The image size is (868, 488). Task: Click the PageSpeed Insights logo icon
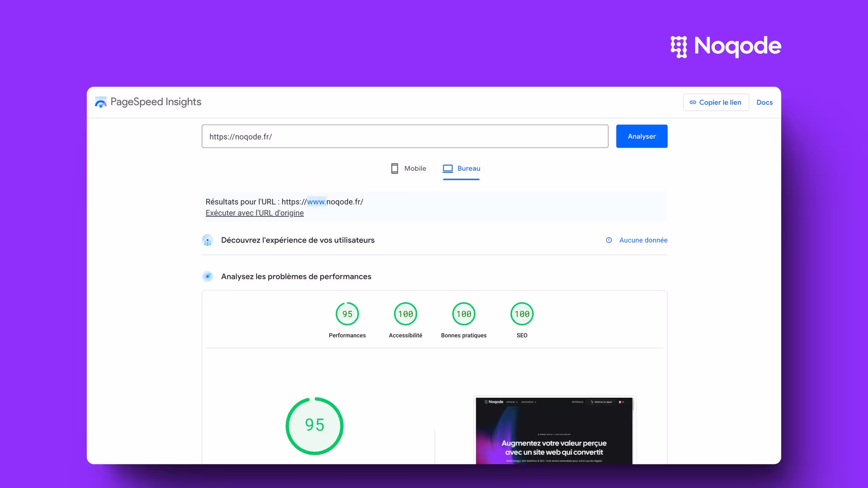(101, 103)
